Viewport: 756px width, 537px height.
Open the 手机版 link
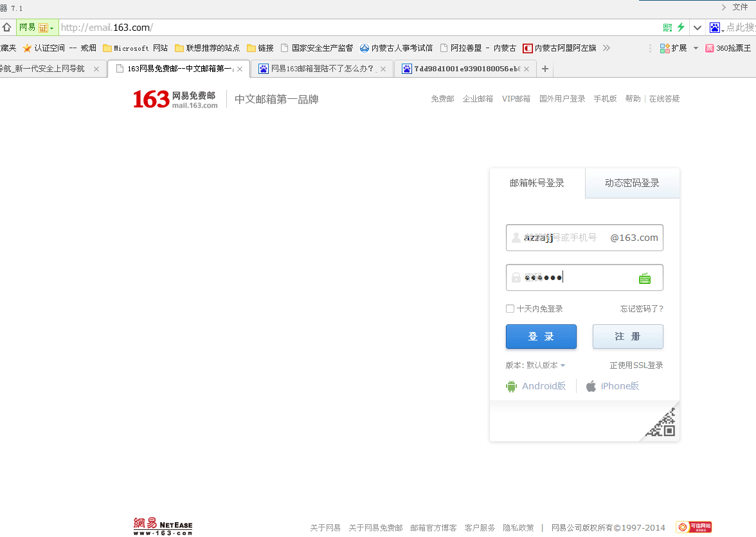pos(605,99)
